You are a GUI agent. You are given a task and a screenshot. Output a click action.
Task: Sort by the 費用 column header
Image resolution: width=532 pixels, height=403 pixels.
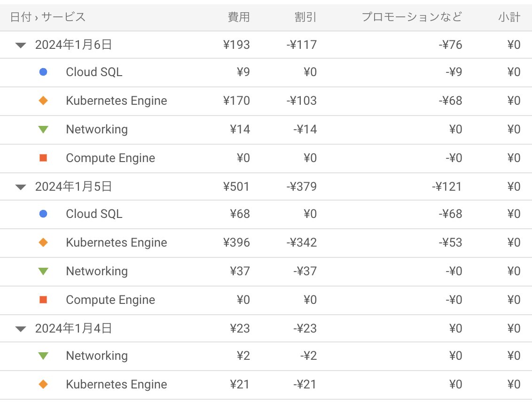click(x=239, y=17)
